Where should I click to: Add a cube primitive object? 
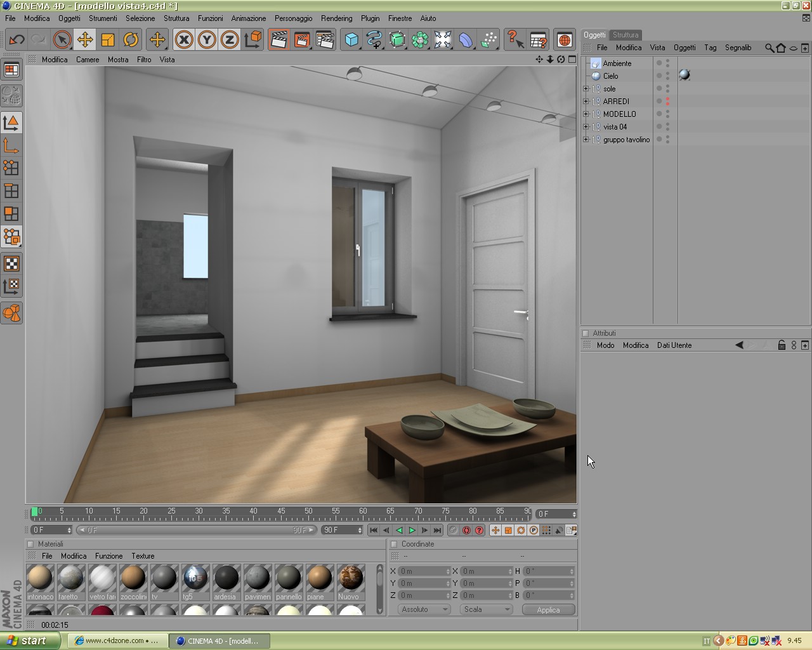[x=351, y=40]
